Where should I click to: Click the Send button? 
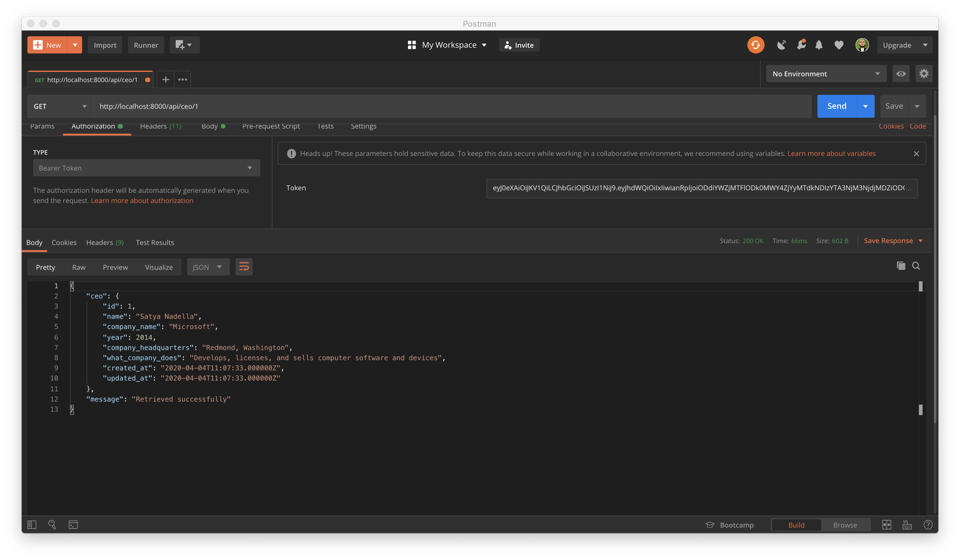pos(837,106)
